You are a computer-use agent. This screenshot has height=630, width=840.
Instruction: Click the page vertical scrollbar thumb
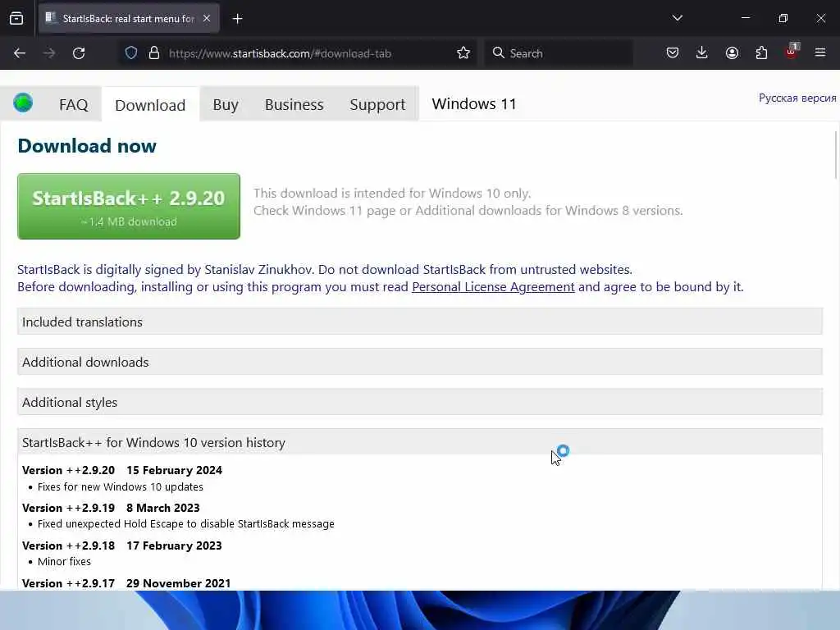pos(836,155)
